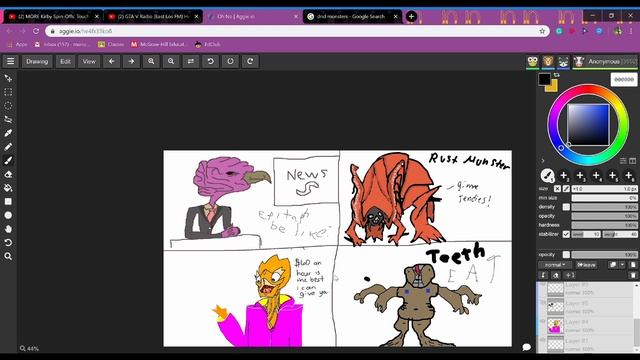
Task: Click the new layer page icon
Action: (633, 265)
